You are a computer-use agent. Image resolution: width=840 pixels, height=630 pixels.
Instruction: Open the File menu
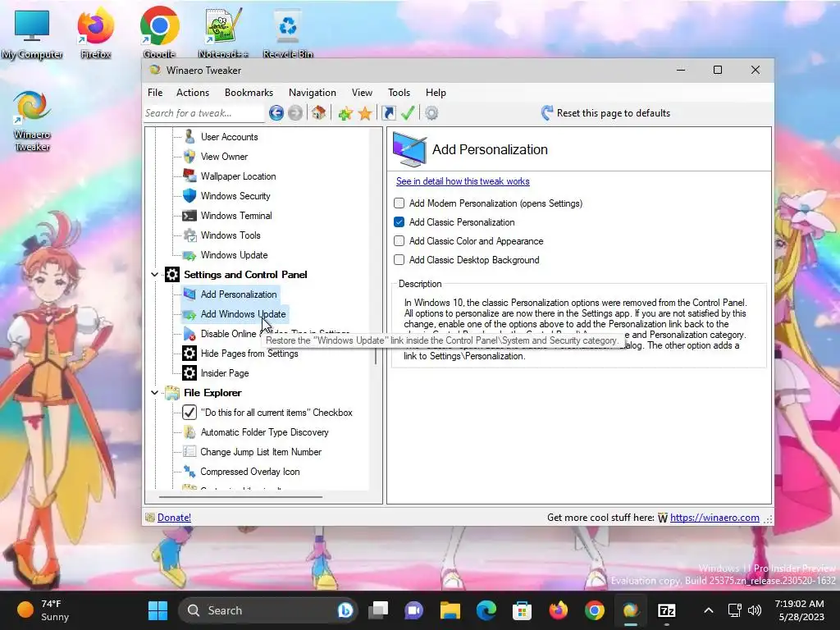coord(155,93)
